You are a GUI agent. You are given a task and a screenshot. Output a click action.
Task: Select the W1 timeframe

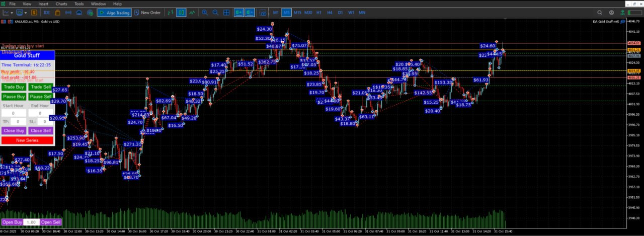[x=351, y=13]
